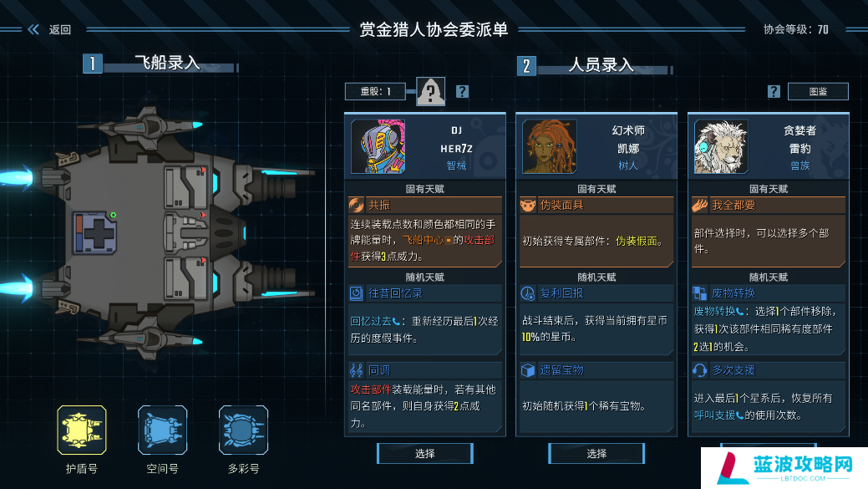The image size is (868, 489).
Task: Click the 往昔回忆录 random talent icon
Action: click(x=356, y=293)
